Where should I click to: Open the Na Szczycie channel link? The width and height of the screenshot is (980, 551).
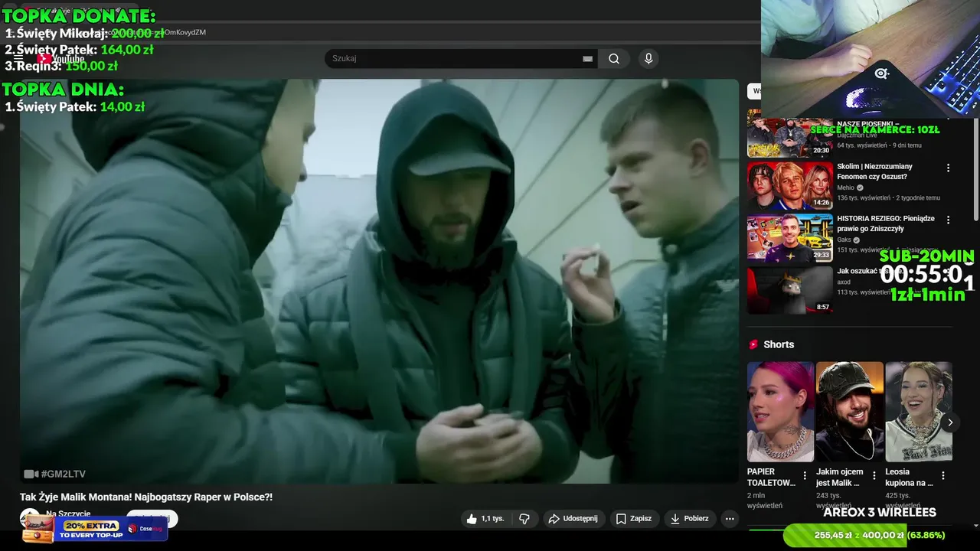click(68, 514)
